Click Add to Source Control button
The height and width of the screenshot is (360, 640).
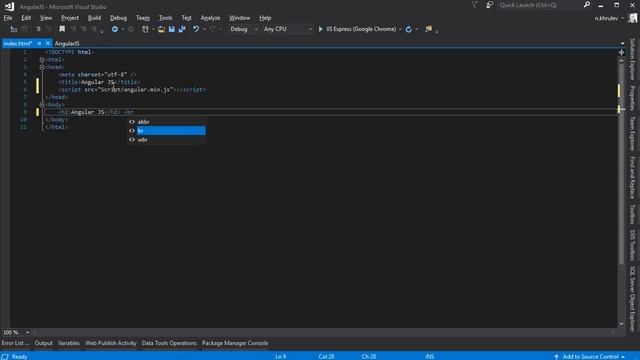[x=590, y=356]
